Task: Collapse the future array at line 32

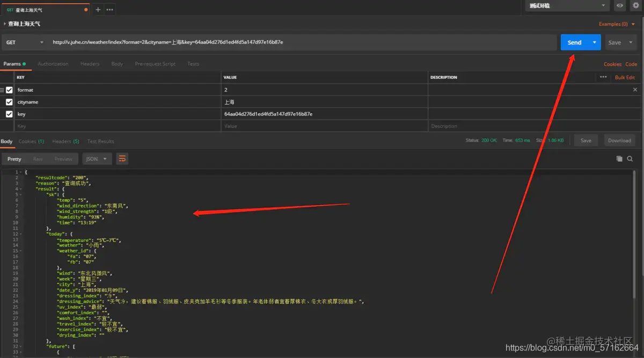Action: 21,347
